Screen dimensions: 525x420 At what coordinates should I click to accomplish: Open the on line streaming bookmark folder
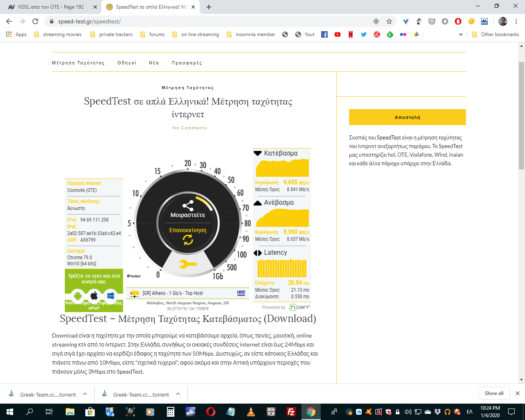click(196, 34)
